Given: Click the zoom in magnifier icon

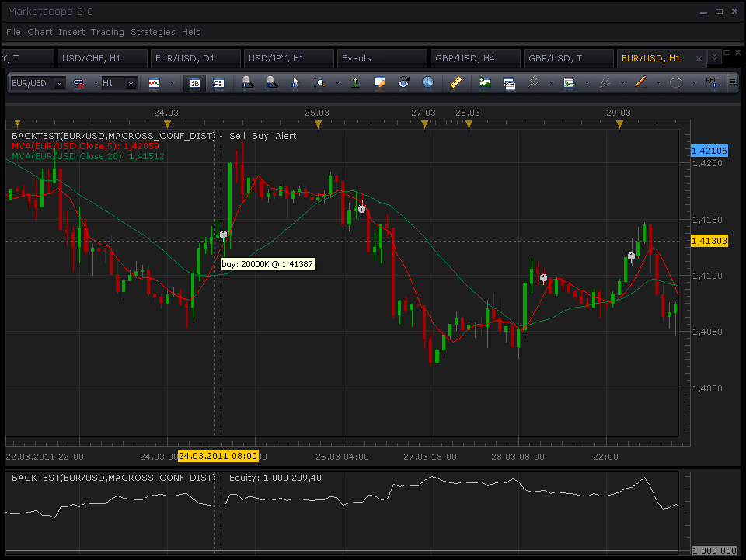Looking at the screenshot, I should [x=247, y=82].
